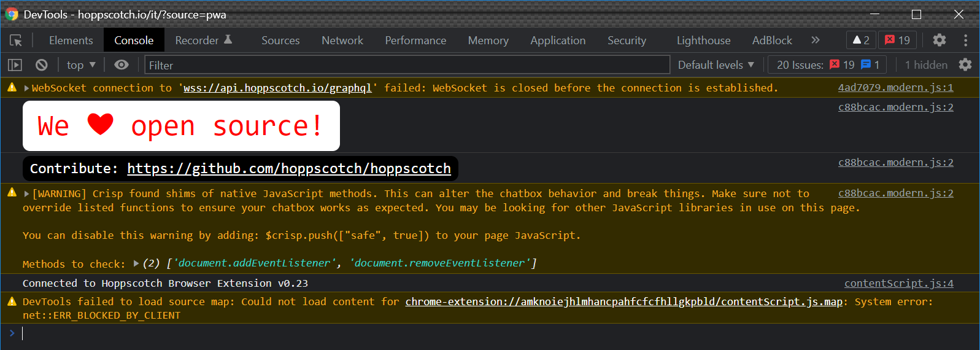Click the chrome-extension contentScript.js.map link
Viewport: 980px width, 350px height.
tap(623, 301)
